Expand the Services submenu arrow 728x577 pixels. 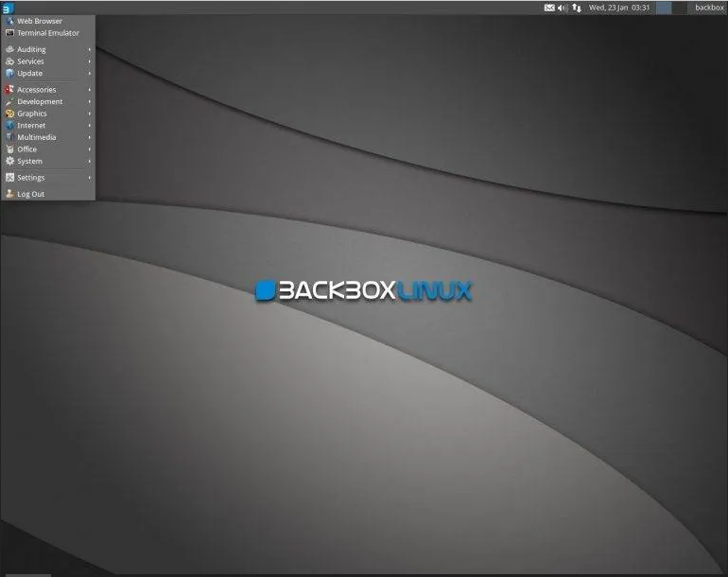89,61
